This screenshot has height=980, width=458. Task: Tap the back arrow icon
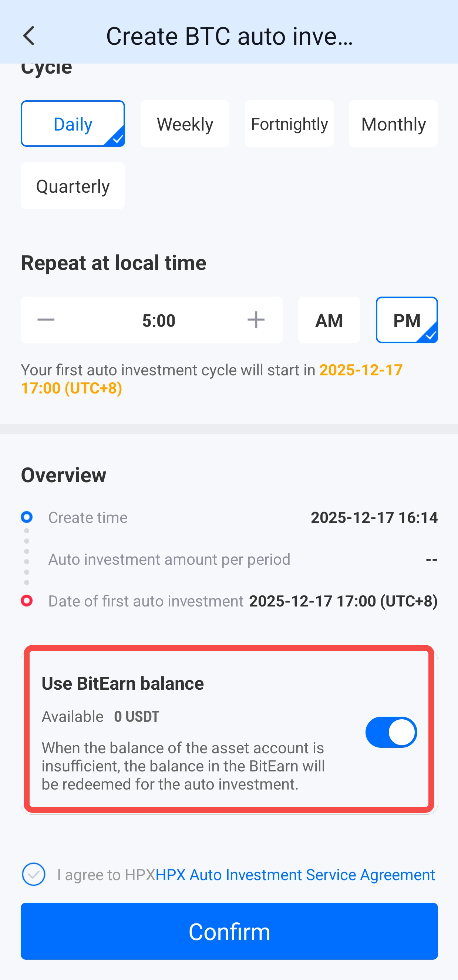tap(29, 36)
